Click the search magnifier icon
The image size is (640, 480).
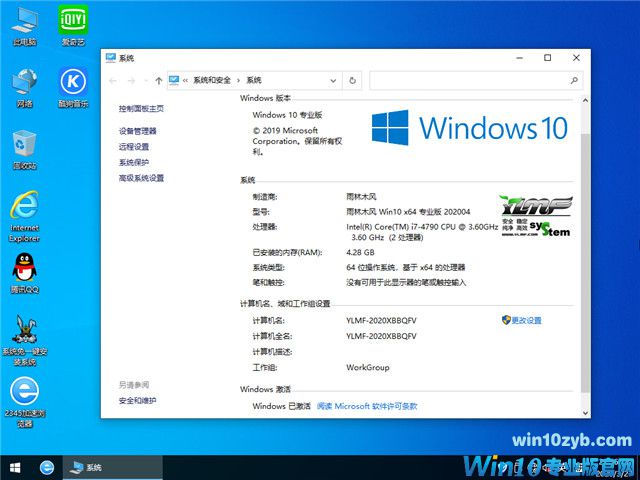point(574,80)
